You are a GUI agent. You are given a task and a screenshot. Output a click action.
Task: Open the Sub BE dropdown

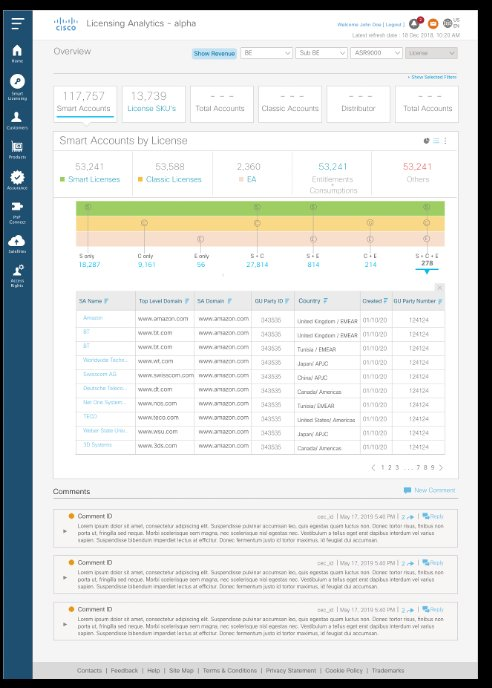tap(321, 53)
